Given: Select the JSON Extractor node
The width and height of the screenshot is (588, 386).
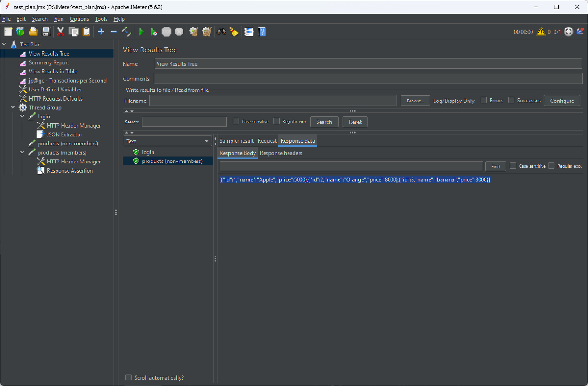Looking at the screenshot, I should [64, 134].
